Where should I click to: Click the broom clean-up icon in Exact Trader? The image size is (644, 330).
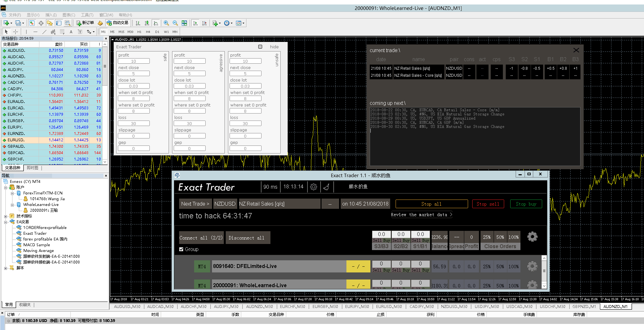[x=326, y=187]
